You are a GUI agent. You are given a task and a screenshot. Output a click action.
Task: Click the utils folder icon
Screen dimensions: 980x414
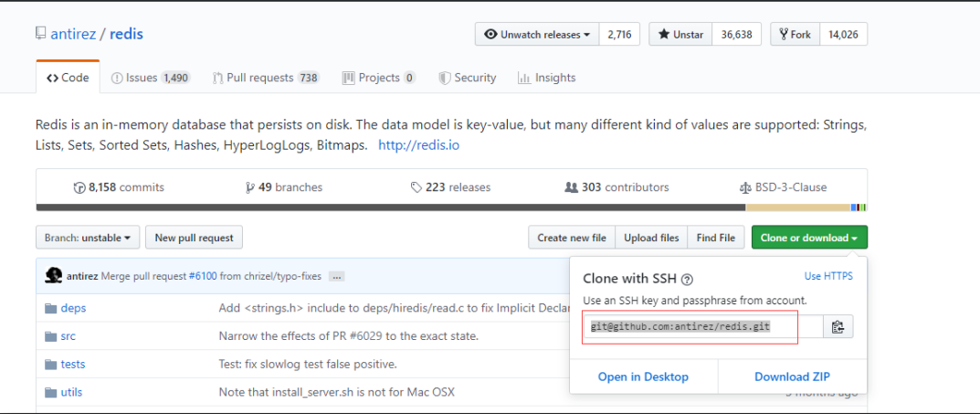tap(51, 393)
